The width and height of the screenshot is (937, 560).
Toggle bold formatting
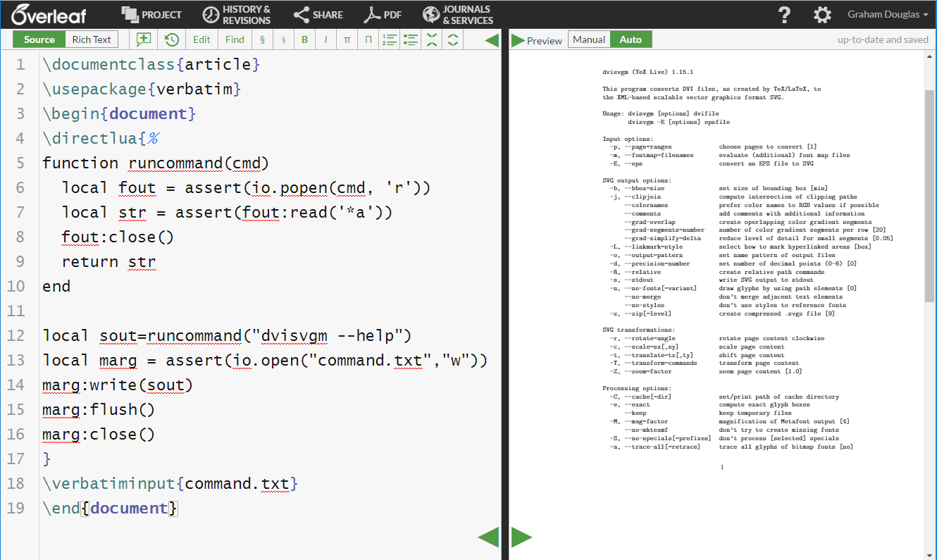[304, 39]
